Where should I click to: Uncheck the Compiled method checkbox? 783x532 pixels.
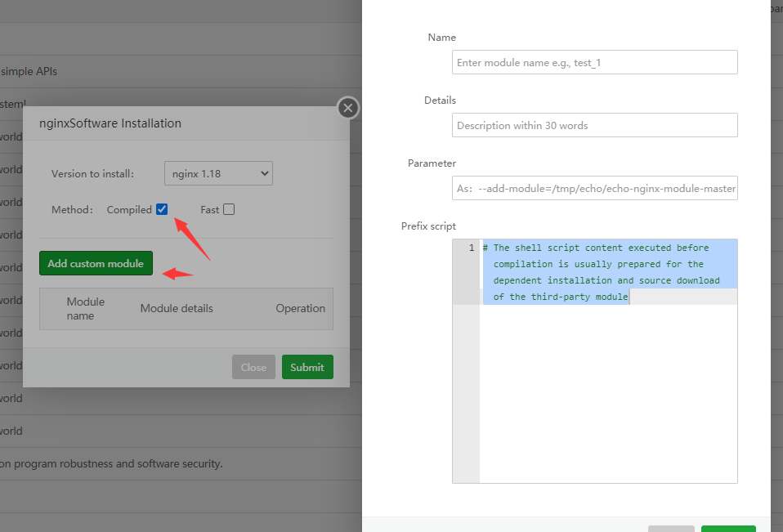click(x=162, y=209)
